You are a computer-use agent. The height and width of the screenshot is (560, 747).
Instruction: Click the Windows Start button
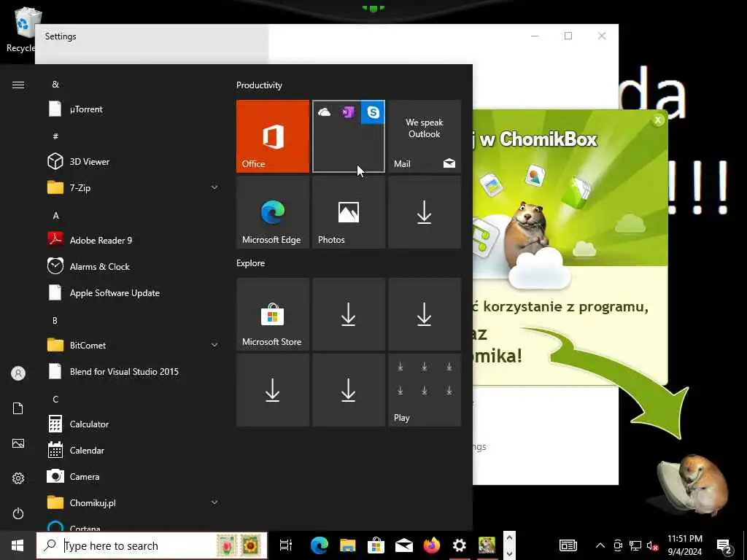18,545
